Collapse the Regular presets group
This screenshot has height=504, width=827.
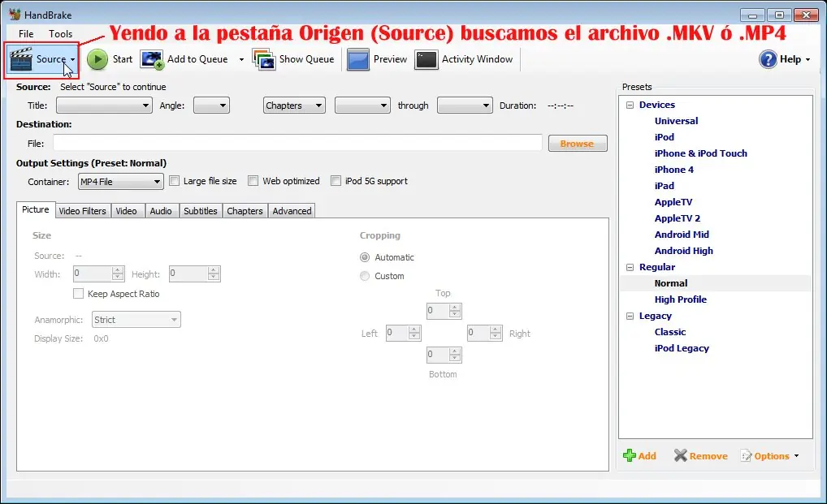[630, 267]
